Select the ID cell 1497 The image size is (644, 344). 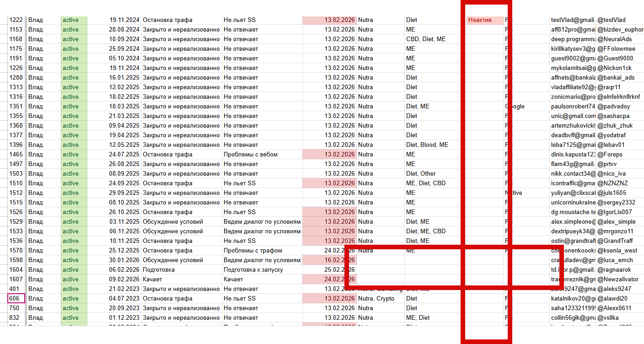click(x=16, y=164)
